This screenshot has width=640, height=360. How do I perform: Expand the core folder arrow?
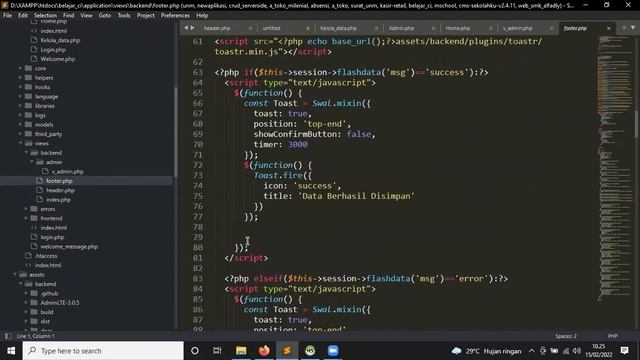tap(20, 68)
